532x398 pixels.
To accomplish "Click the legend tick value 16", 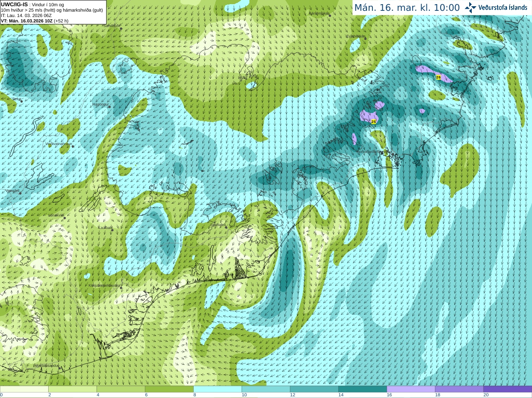I will coord(389,395).
